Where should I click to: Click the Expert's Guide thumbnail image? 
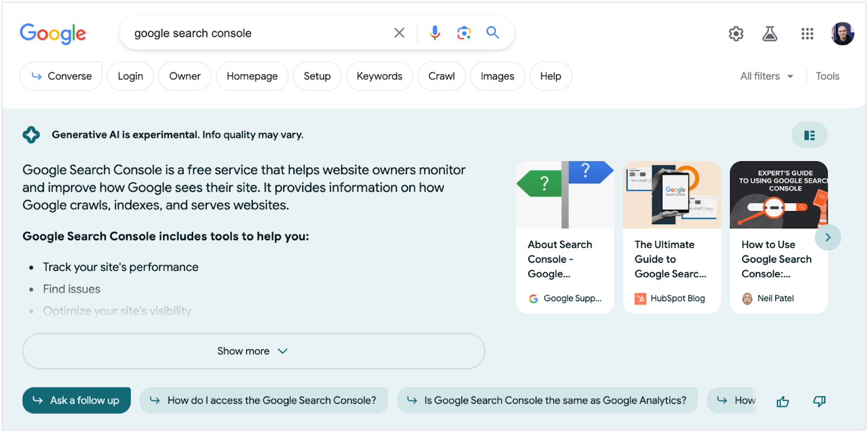click(x=778, y=195)
